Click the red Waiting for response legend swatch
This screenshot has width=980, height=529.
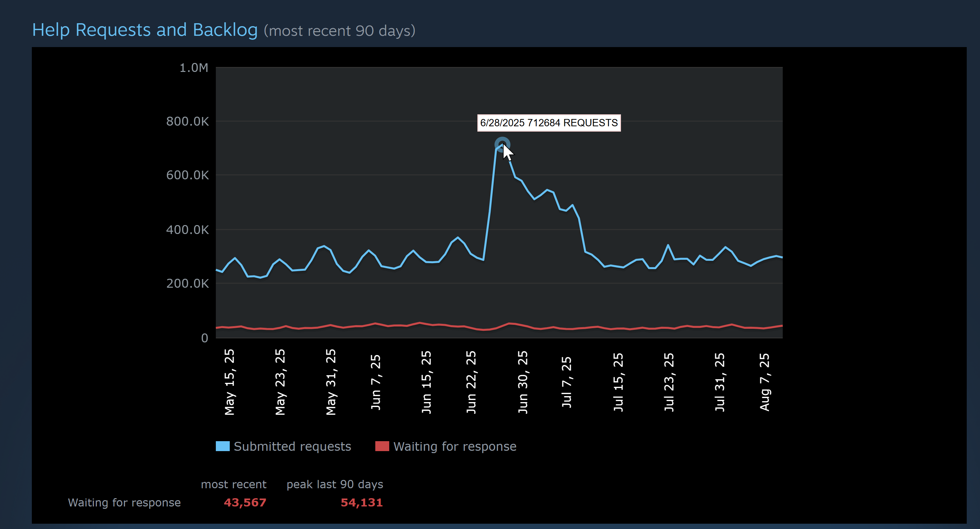382,446
